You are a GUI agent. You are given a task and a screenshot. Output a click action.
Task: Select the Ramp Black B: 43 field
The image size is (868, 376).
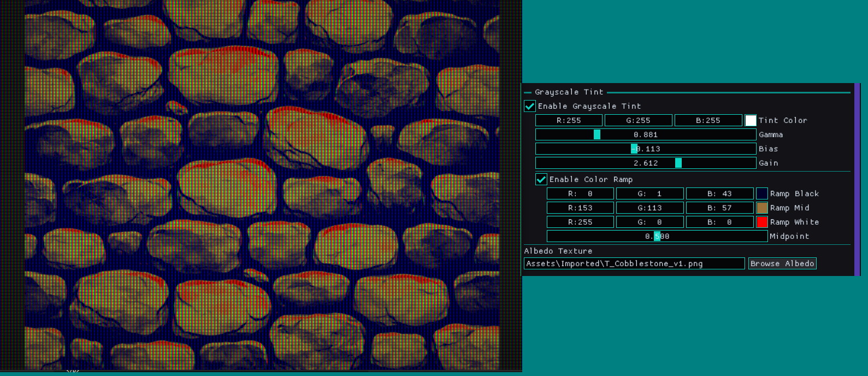coord(720,193)
